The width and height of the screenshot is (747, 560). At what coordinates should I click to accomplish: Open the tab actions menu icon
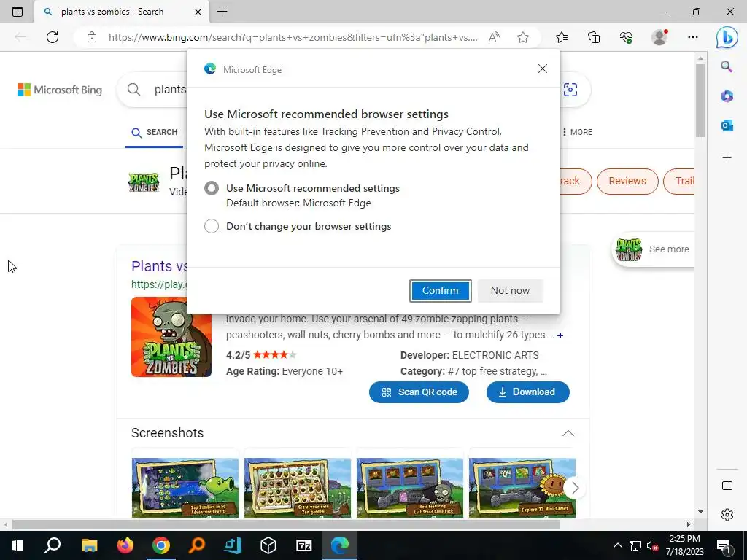(18, 12)
